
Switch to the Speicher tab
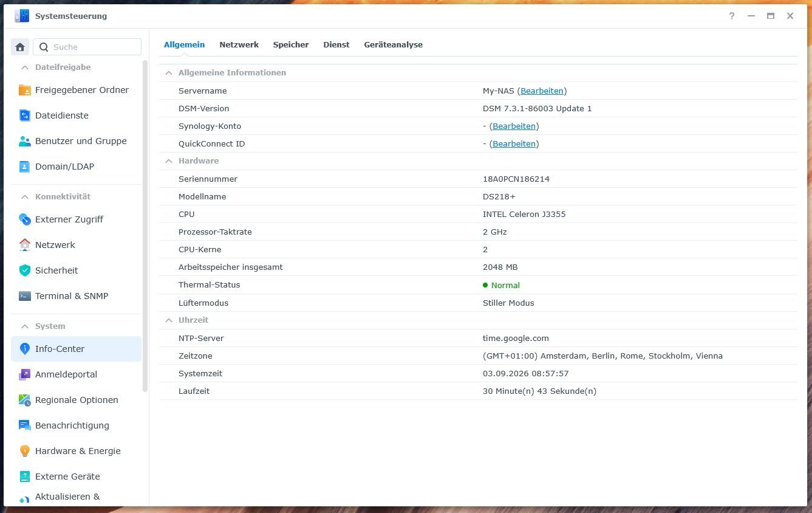tap(291, 45)
